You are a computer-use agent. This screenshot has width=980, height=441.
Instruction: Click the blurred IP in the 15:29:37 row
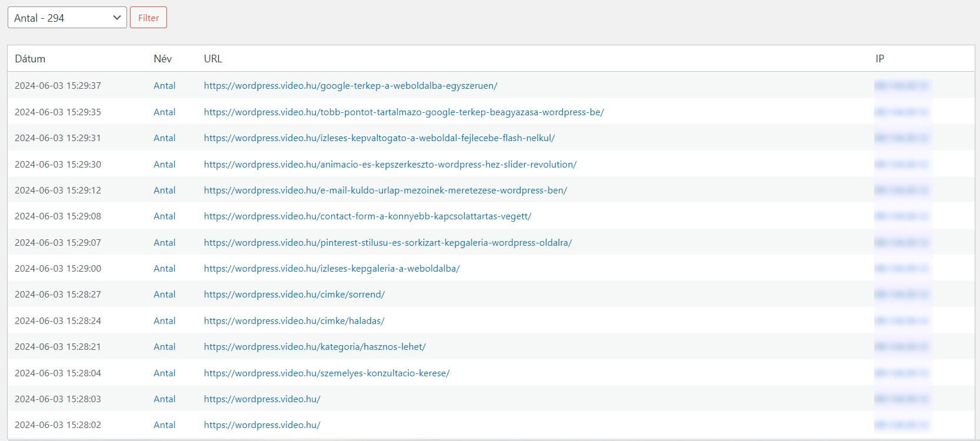[901, 86]
